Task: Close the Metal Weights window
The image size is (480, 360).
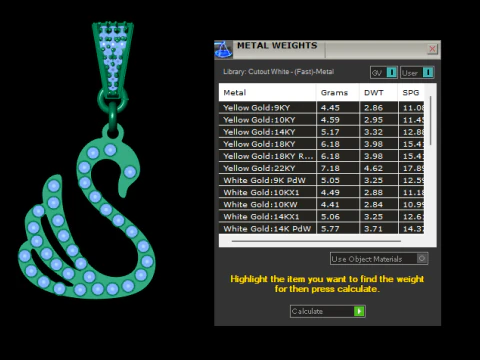Action: pos(432,49)
